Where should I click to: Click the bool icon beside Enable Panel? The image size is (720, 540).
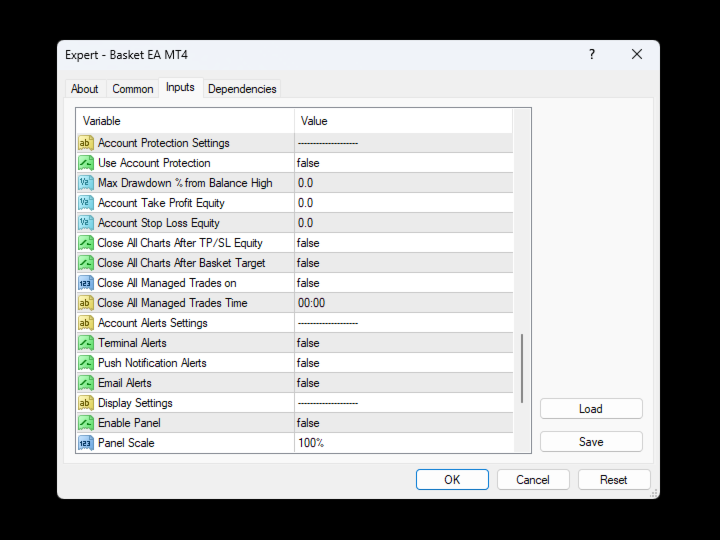click(85, 422)
